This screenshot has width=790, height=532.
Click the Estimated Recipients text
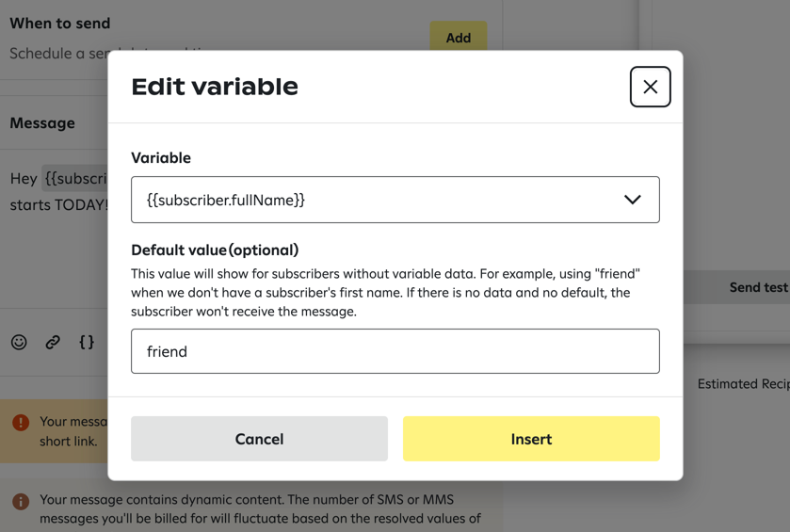[742, 384]
